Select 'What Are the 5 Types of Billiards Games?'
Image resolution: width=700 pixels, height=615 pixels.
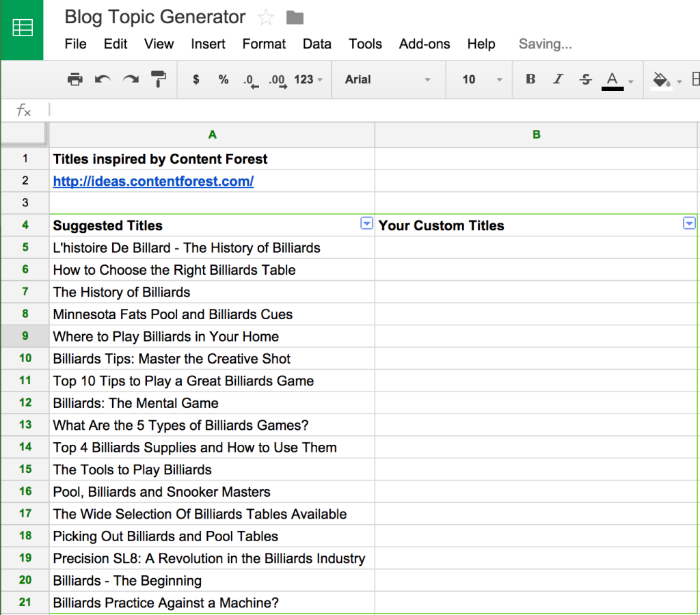click(212, 425)
